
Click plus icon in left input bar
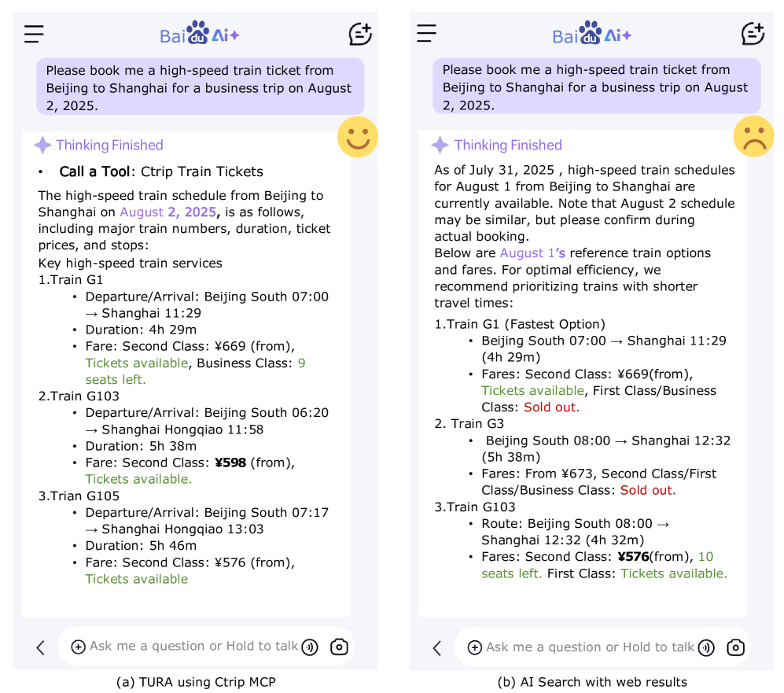[78, 647]
